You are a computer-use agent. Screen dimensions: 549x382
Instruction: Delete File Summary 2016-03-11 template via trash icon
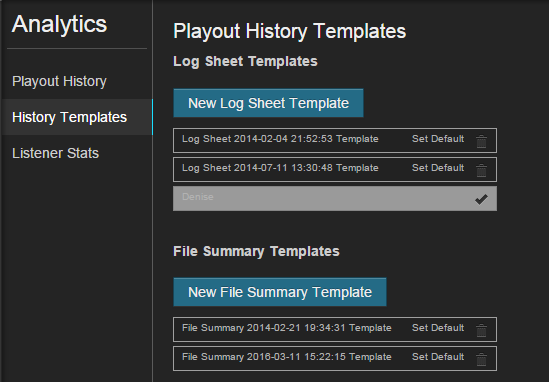(481, 360)
